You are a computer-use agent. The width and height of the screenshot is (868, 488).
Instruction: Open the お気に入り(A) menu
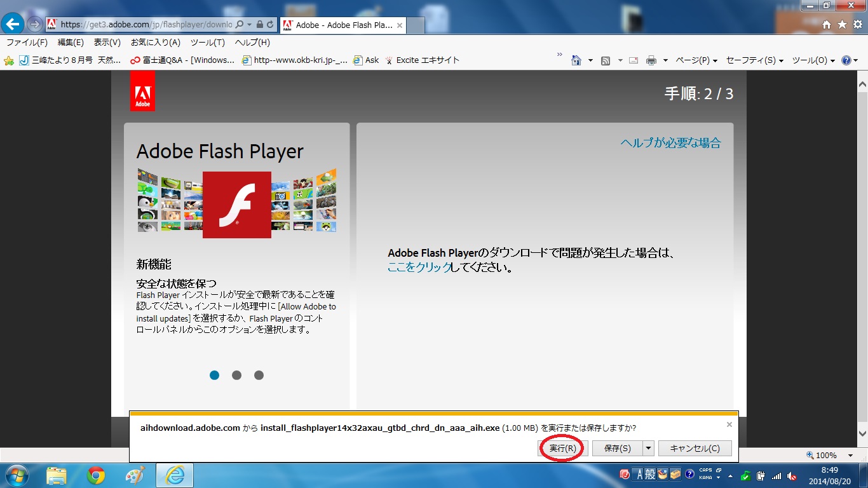click(156, 43)
